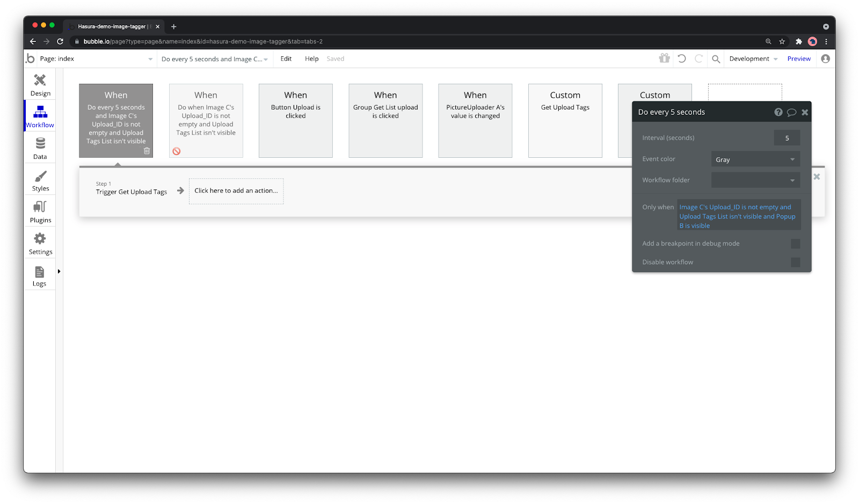The width and height of the screenshot is (859, 504).
Task: Click the Interval seconds input field
Action: tap(787, 138)
